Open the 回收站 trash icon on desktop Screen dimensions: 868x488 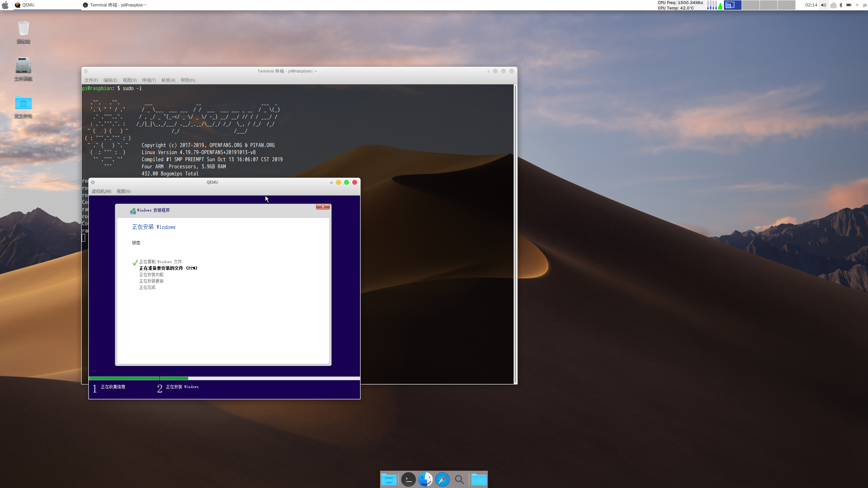coord(23,29)
